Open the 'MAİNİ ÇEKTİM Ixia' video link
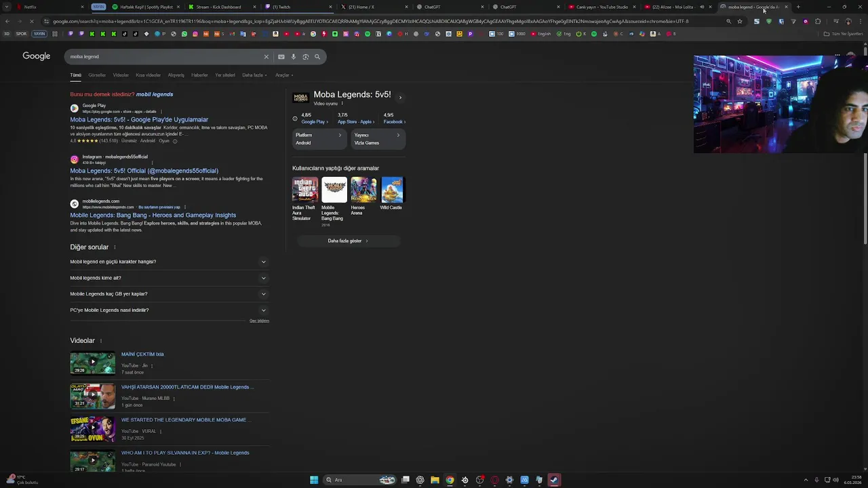868x488 pixels. (142, 354)
